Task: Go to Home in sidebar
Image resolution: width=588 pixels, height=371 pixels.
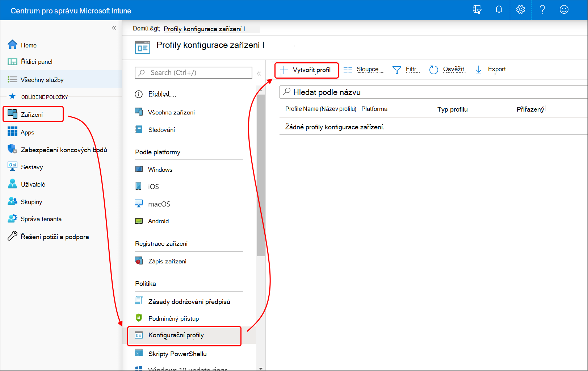Action: [29, 45]
